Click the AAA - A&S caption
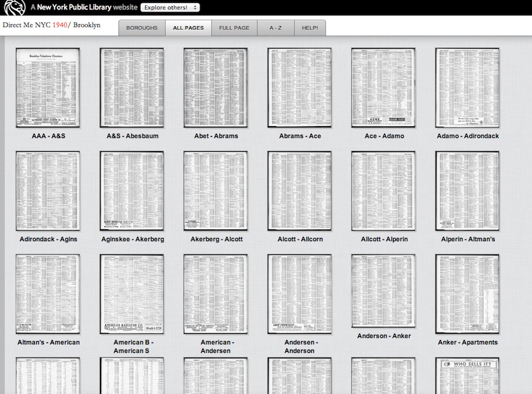The image size is (532, 394). coord(48,136)
